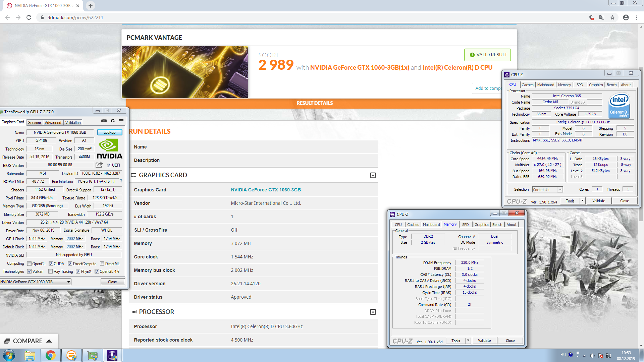Toggle the DirectML checkbox
Image resolution: width=644 pixels, height=362 pixels.
102,264
